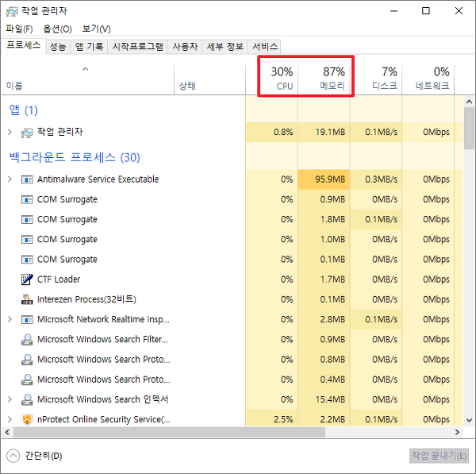Click the CTF Loader pen icon

point(27,279)
